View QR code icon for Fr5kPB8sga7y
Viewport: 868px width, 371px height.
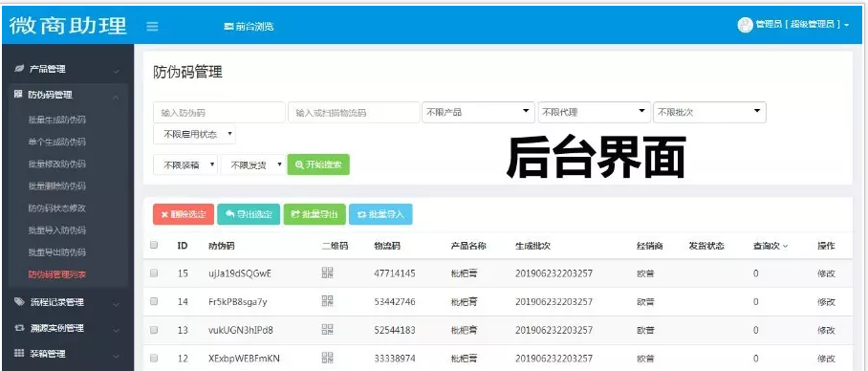click(x=328, y=300)
